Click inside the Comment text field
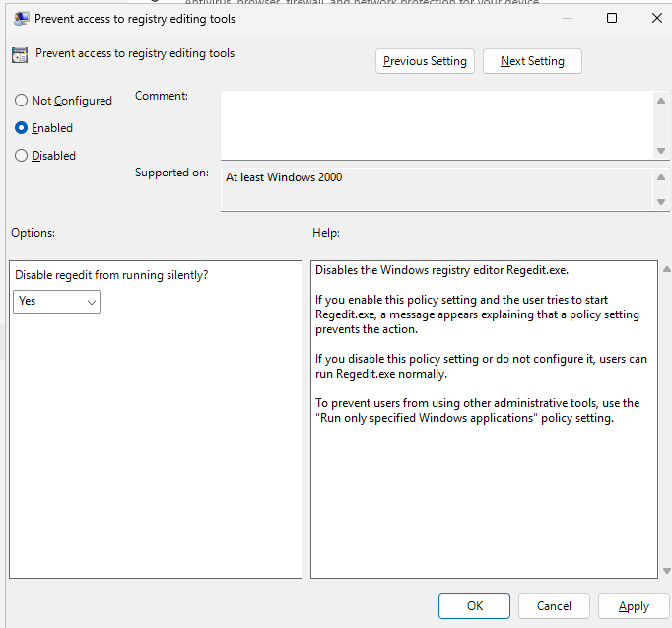The image size is (672, 628). tap(437, 125)
